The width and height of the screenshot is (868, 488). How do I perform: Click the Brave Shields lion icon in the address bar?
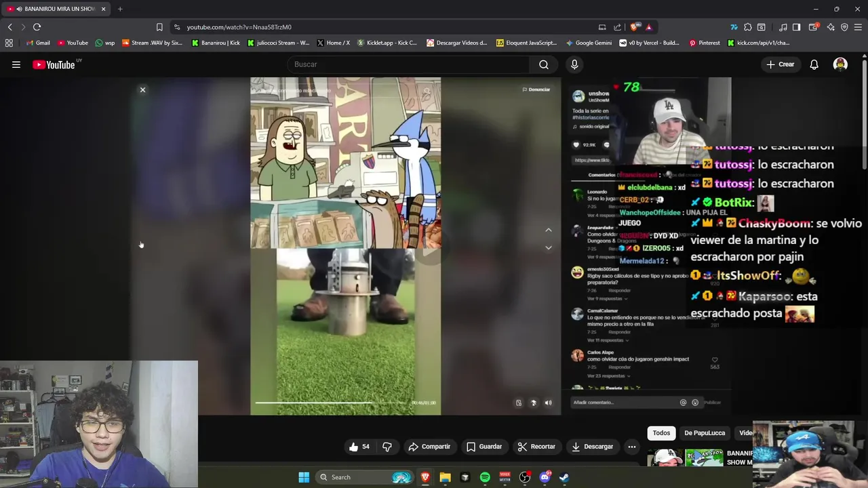(x=634, y=27)
